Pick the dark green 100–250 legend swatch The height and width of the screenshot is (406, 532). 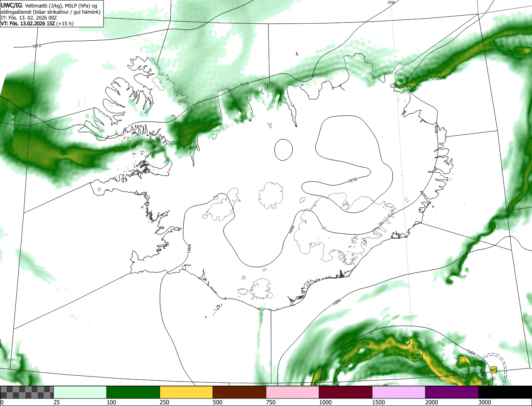pyautogui.click(x=133, y=392)
